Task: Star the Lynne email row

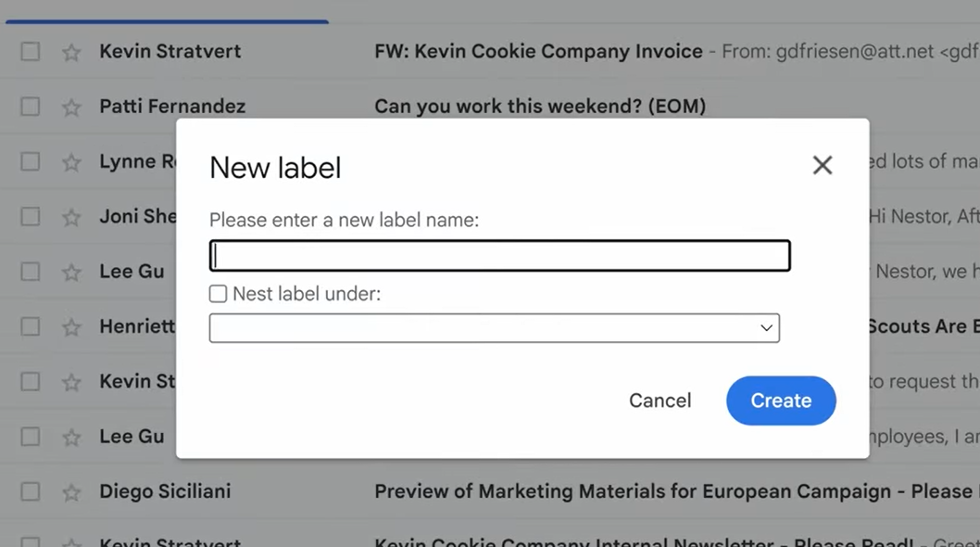Action: (x=71, y=161)
